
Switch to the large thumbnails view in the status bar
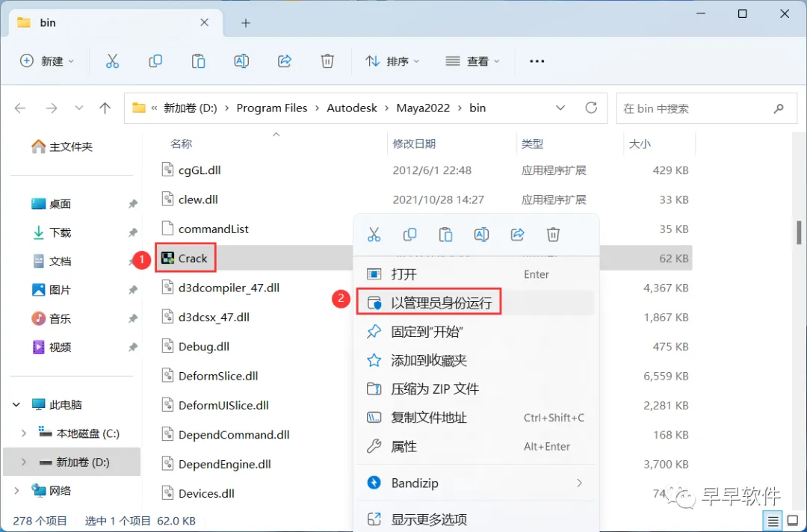(x=793, y=522)
